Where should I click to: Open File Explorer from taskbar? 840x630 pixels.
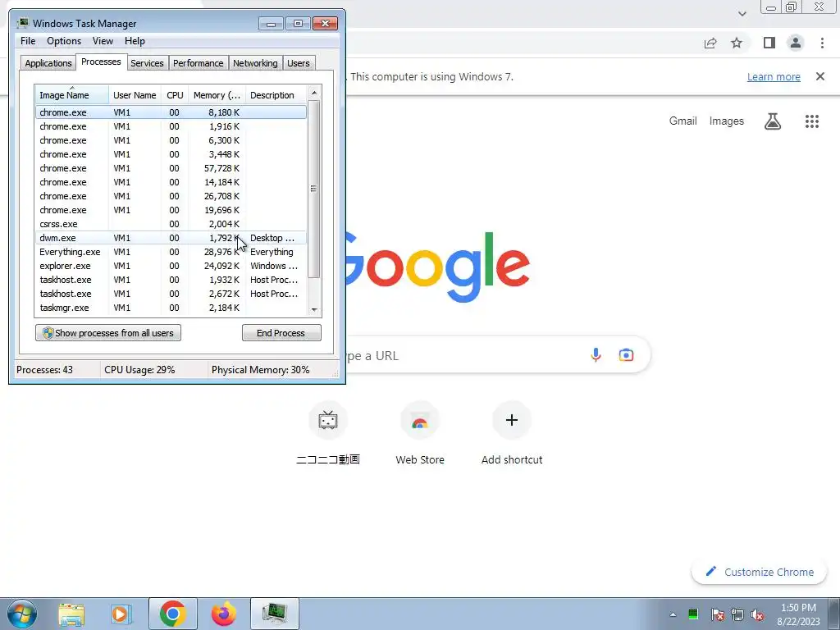point(71,614)
